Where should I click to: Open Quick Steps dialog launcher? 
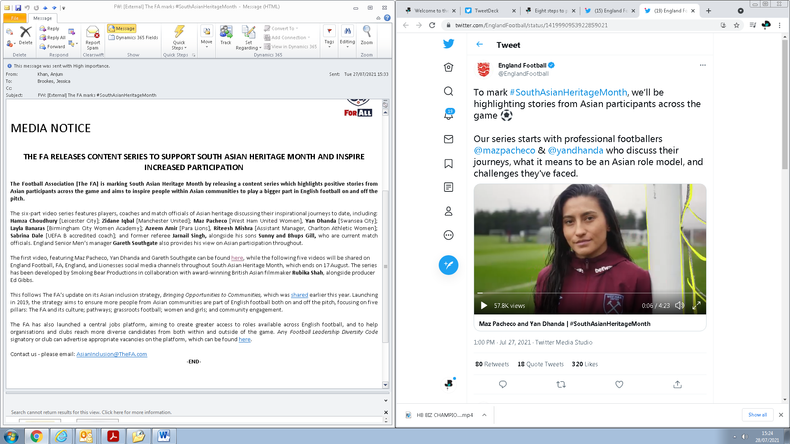coord(193,55)
